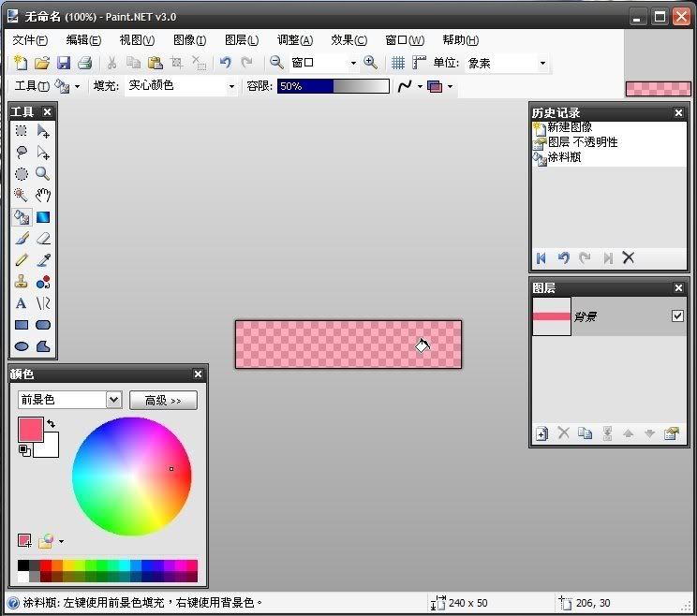Click the Print icon in toolbar
The height and width of the screenshot is (616, 697).
click(85, 63)
